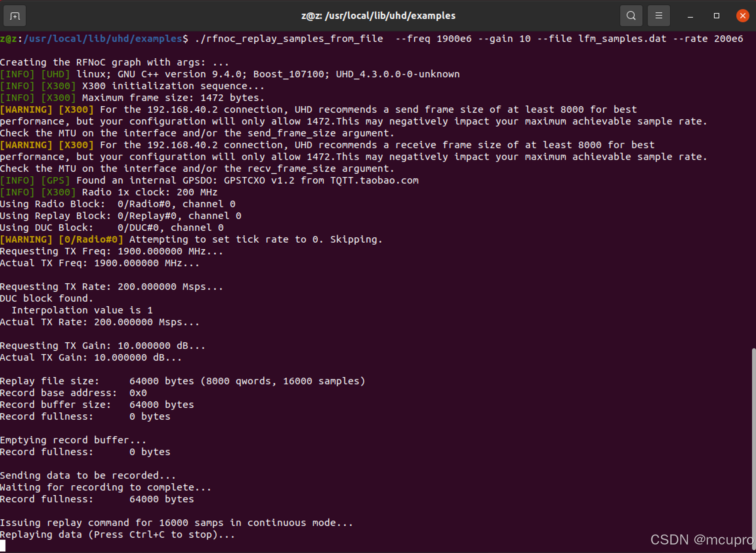Select the TQTT.taobao.com URL text
This screenshot has height=553, width=756.
click(374, 180)
